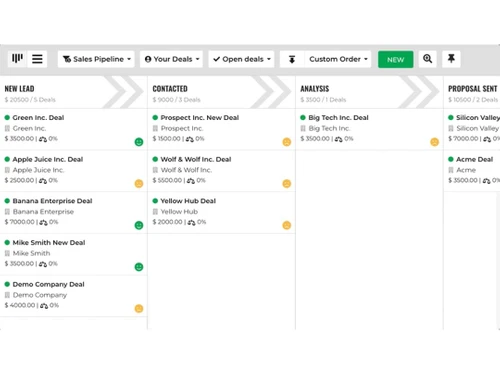The height and width of the screenshot is (375, 500).
Task: Open the Demo Company Deal title
Action: [x=48, y=284]
